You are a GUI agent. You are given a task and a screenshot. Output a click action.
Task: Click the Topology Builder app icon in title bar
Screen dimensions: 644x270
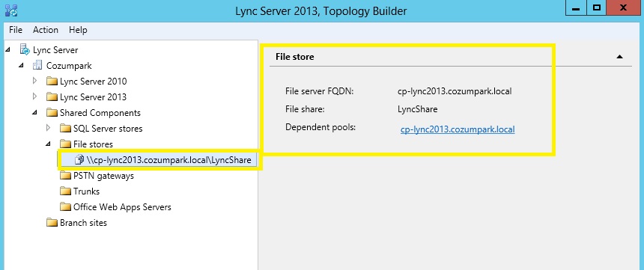coord(10,10)
